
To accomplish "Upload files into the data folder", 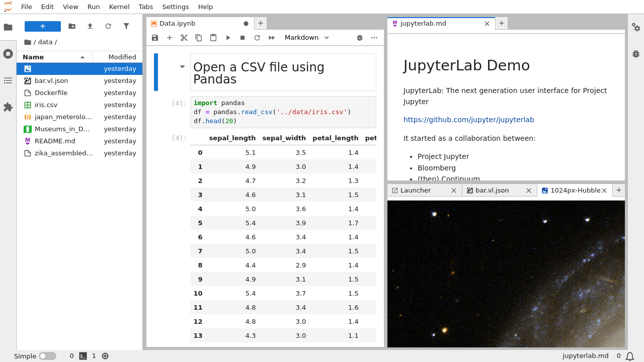I will (x=90, y=26).
